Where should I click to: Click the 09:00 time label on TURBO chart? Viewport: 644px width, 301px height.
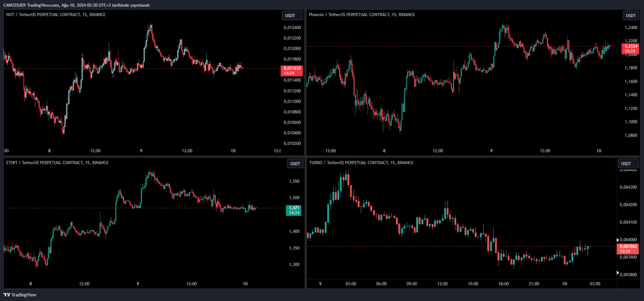[412, 283]
